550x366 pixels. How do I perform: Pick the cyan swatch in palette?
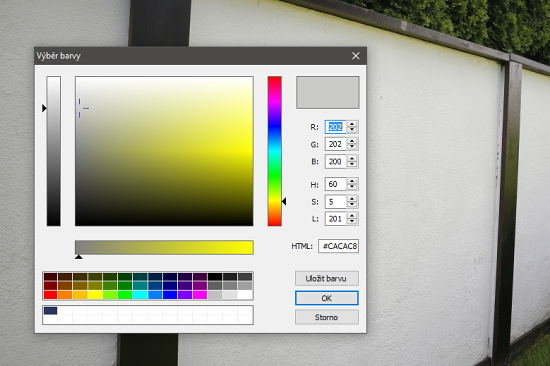click(140, 295)
